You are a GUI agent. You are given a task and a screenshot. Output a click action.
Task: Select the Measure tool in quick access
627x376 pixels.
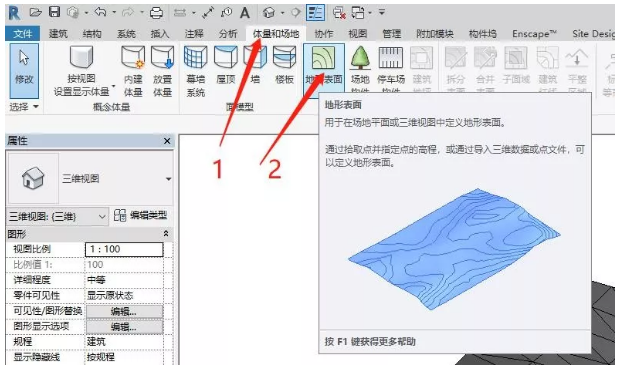click(x=180, y=13)
